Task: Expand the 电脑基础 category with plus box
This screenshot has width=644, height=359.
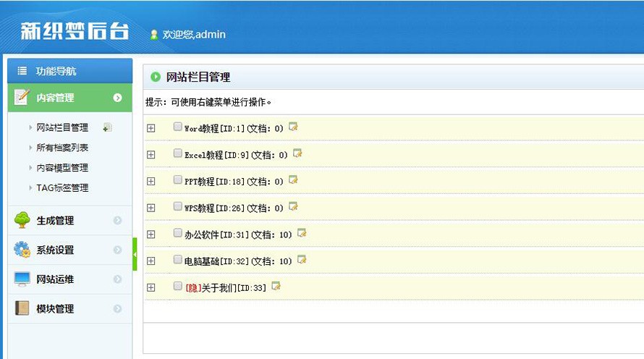Action: pos(151,261)
